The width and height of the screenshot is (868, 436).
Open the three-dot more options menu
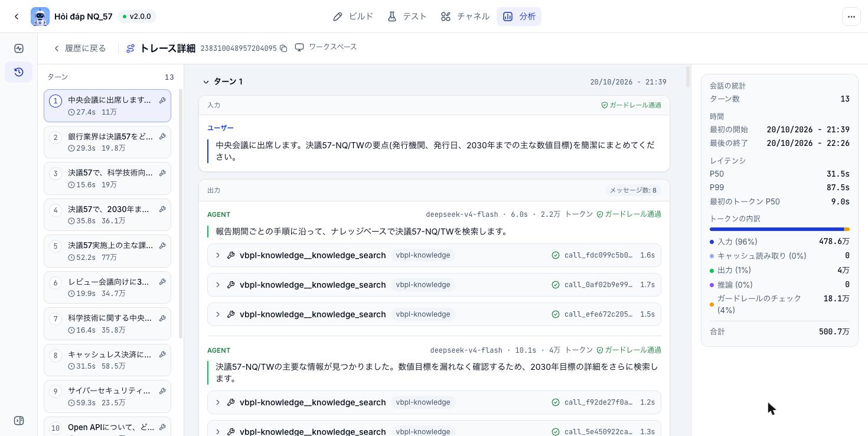tap(851, 17)
